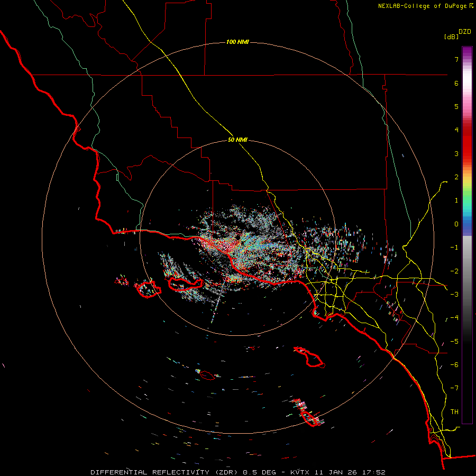Click the 100 NMI range ring label

[x=237, y=42]
